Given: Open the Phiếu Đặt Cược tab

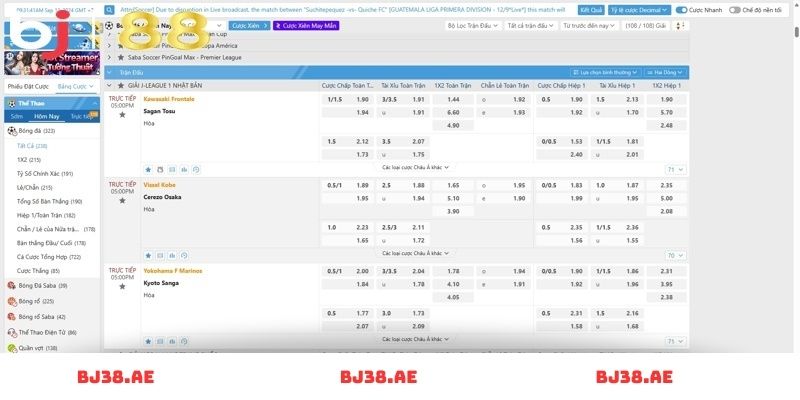Looking at the screenshot, I should pos(28,87).
